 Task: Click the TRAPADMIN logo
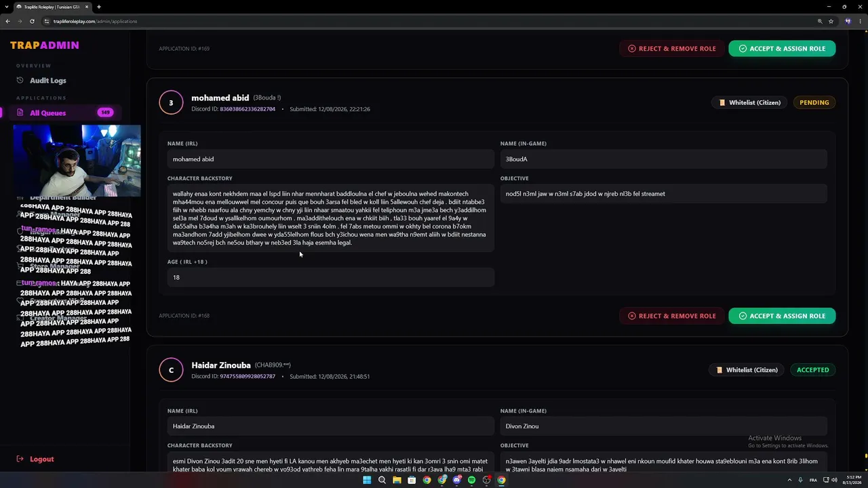pyautogui.click(x=45, y=45)
